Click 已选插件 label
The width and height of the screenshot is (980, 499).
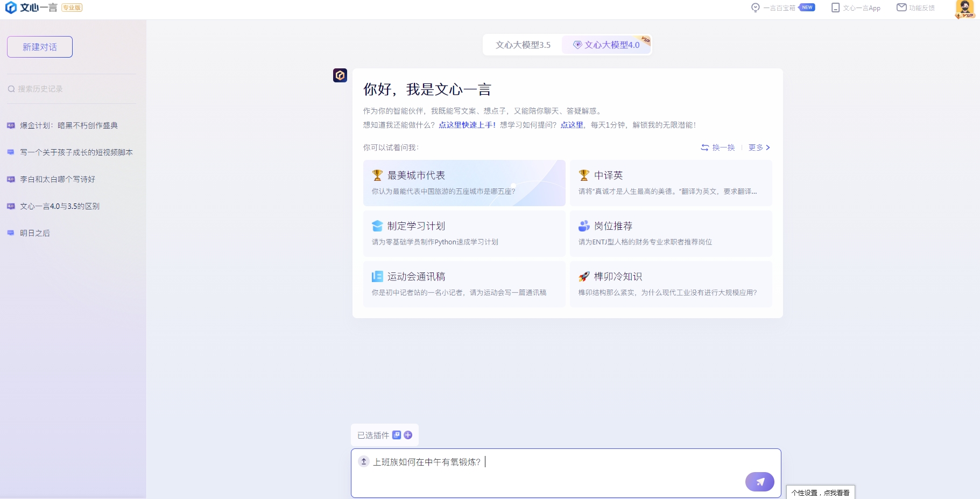point(373,435)
